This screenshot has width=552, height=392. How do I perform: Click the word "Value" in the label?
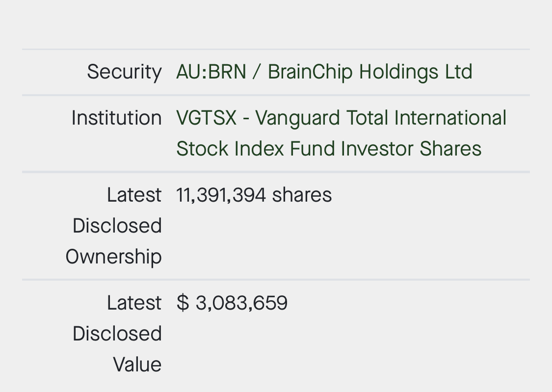[x=137, y=365]
